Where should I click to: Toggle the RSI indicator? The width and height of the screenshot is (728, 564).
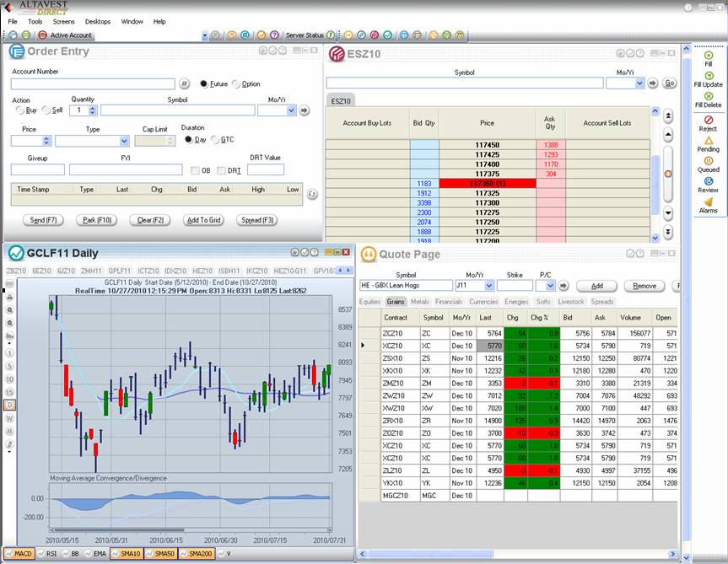(x=46, y=553)
